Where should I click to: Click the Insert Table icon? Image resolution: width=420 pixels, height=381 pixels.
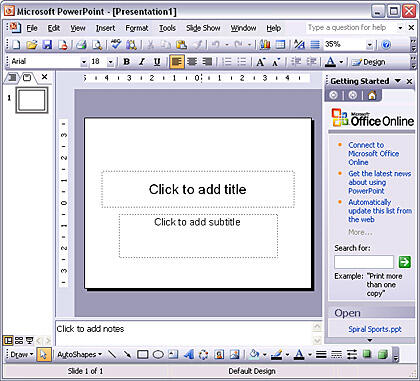281,45
